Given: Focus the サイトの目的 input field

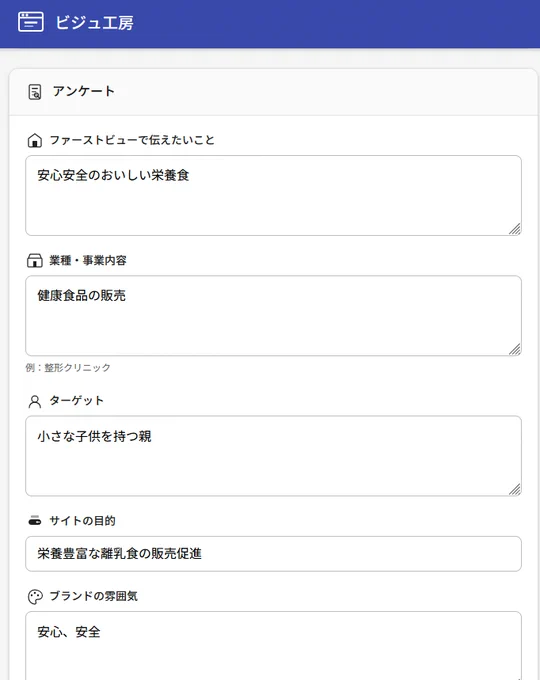Looking at the screenshot, I should [x=273, y=554].
